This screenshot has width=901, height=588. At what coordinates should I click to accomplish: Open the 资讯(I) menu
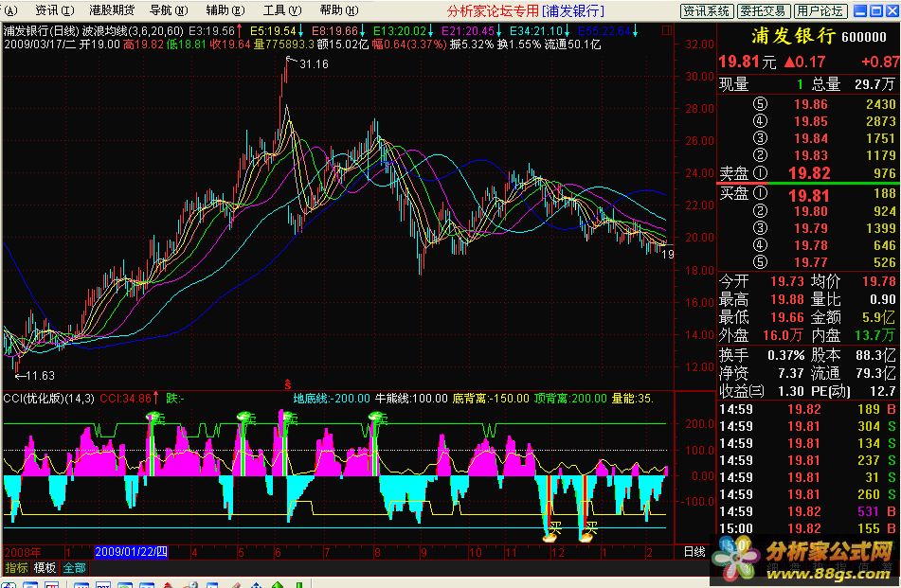point(54,10)
